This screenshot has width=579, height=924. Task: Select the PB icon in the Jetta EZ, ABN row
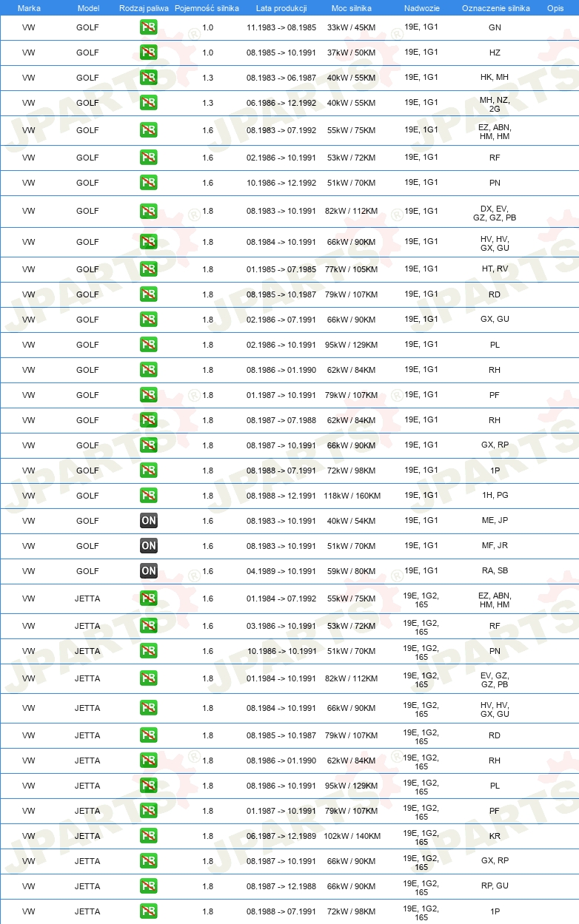149,598
